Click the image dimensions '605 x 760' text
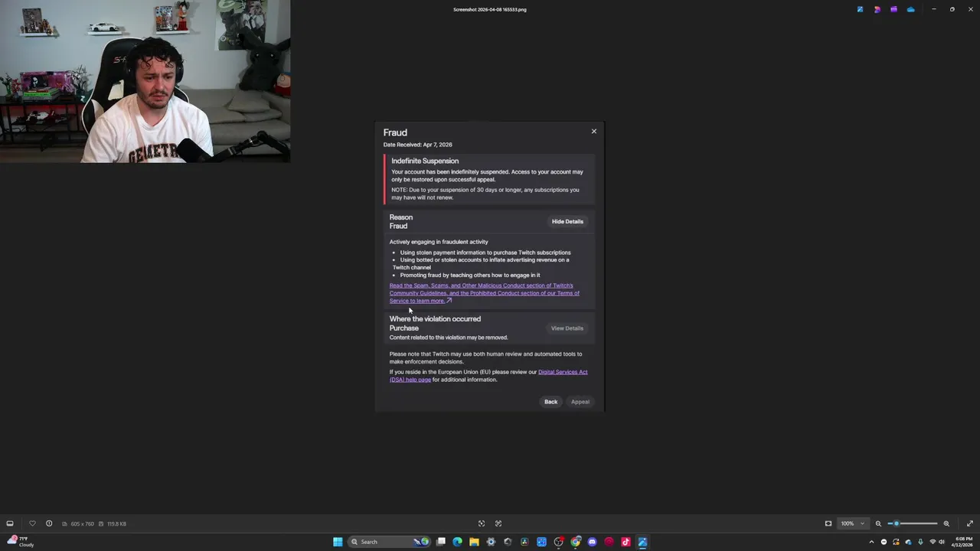The height and width of the screenshot is (551, 980). [x=82, y=523]
